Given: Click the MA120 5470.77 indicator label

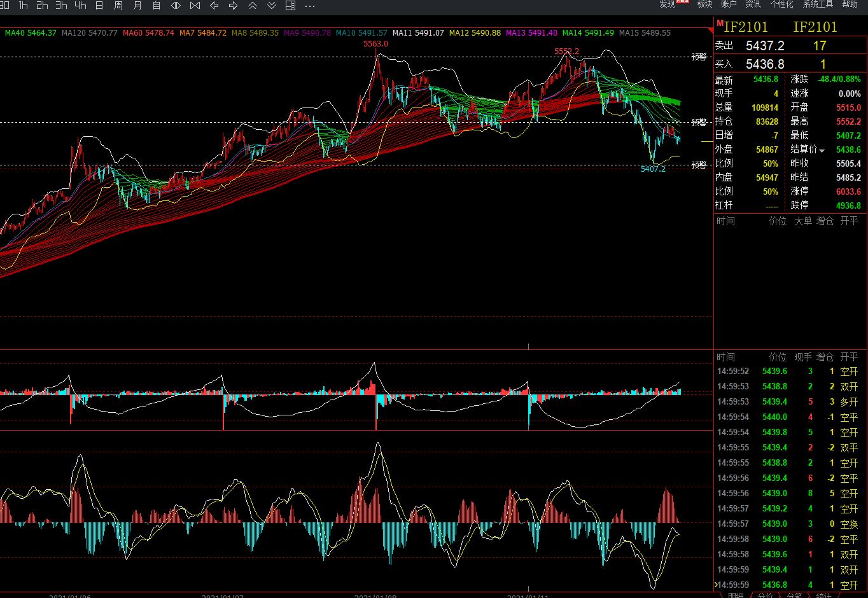Looking at the screenshot, I should tap(90, 32).
